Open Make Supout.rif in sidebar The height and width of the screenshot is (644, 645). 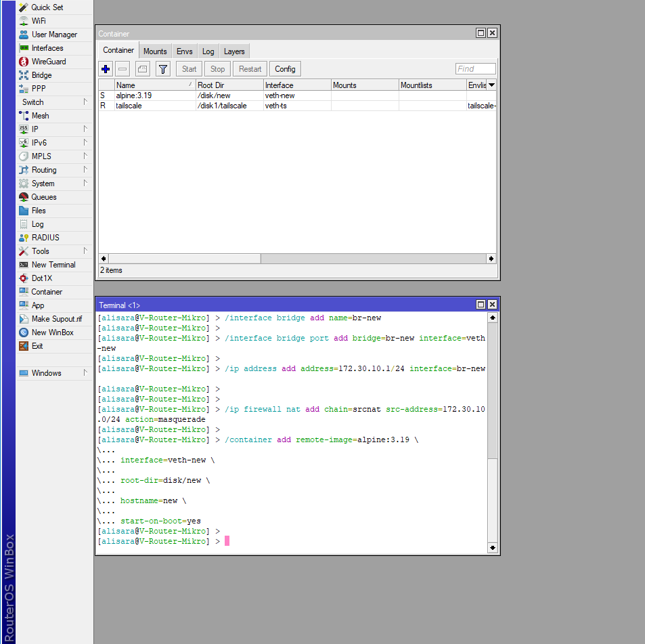click(x=54, y=319)
